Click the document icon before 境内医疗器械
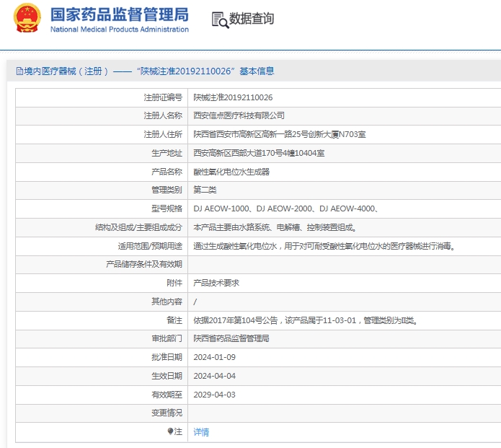This screenshot has width=501, height=448. tap(19, 71)
